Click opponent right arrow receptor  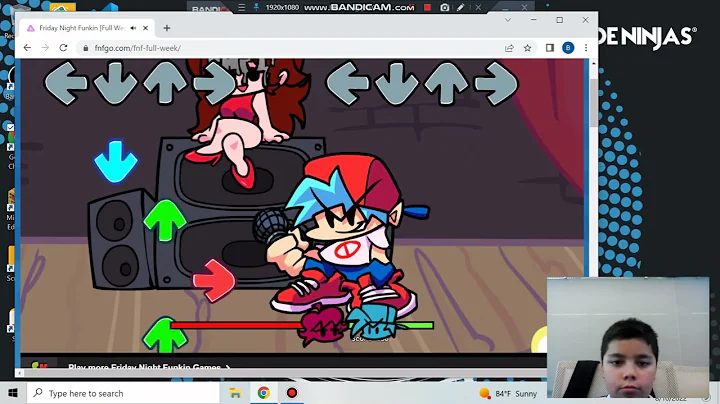[x=214, y=83]
